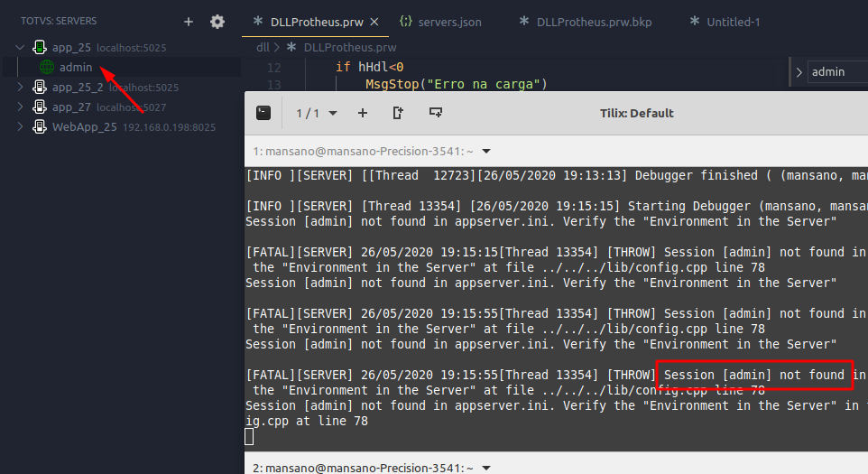Add a new server with the plus icon
Screen dimensions: 868x474
tap(189, 22)
